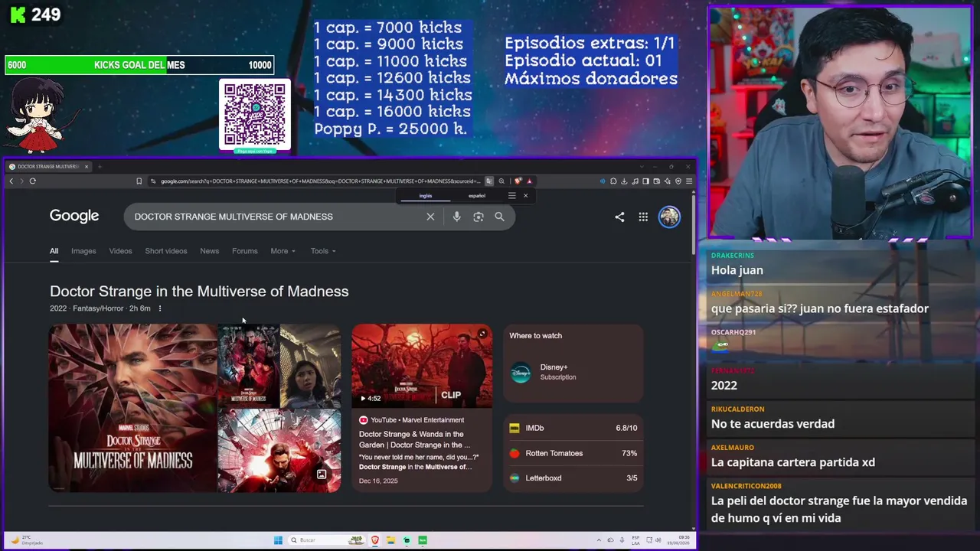Click the browser address bar URL
The image size is (980, 551).
click(x=320, y=181)
